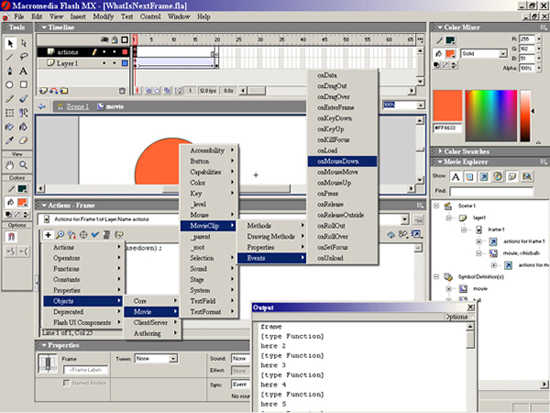The image size is (550, 413).
Task: Select the Text tool
Action: 24,71
